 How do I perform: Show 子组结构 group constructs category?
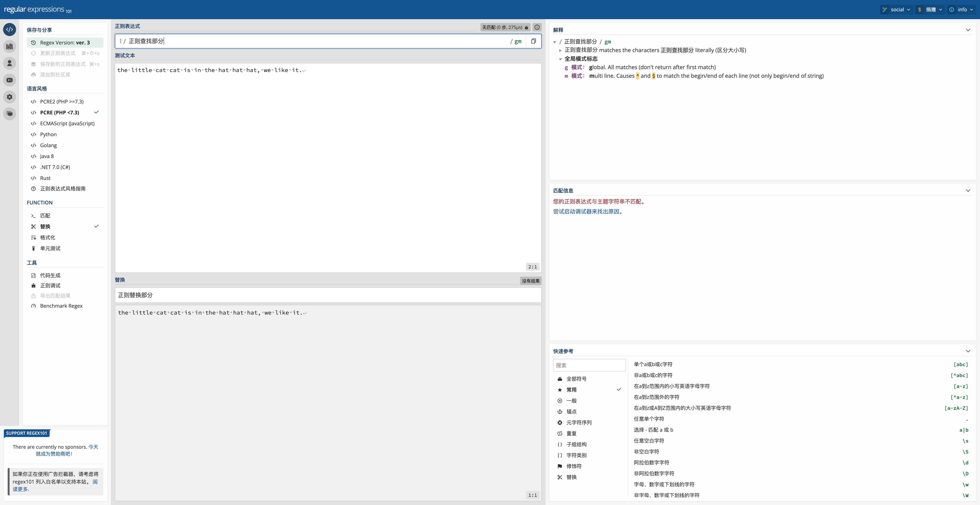coord(589,444)
